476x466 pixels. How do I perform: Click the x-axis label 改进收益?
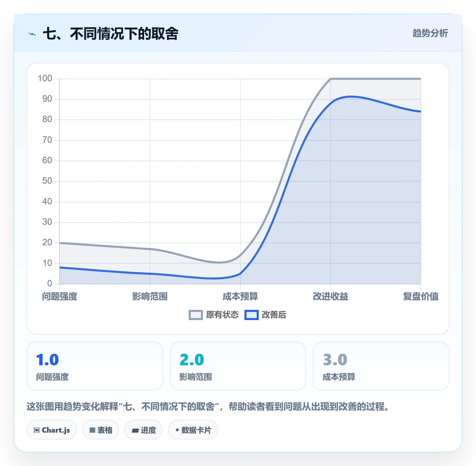pyautogui.click(x=330, y=296)
